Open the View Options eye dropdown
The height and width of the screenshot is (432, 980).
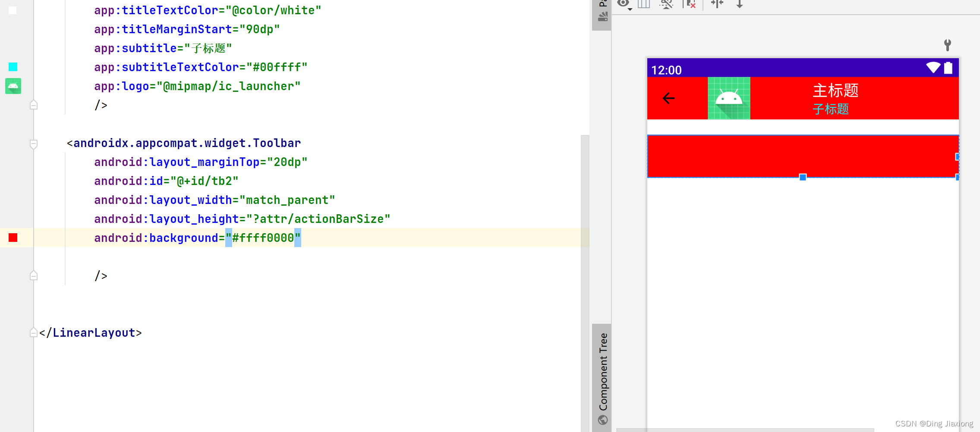[x=624, y=4]
